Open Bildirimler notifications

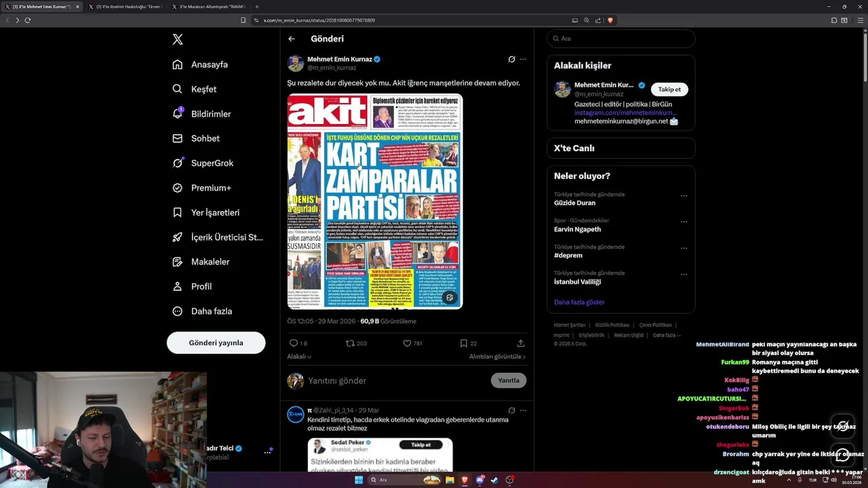[201, 114]
